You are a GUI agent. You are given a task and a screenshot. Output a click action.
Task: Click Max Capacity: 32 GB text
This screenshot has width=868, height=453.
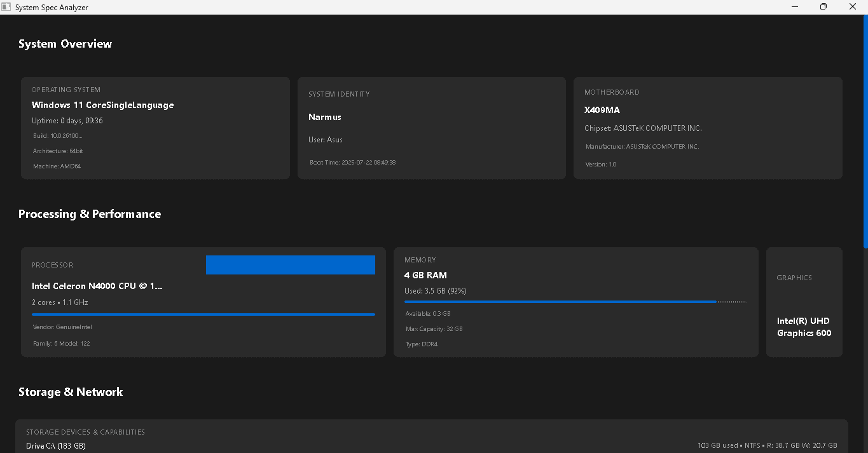[434, 329]
